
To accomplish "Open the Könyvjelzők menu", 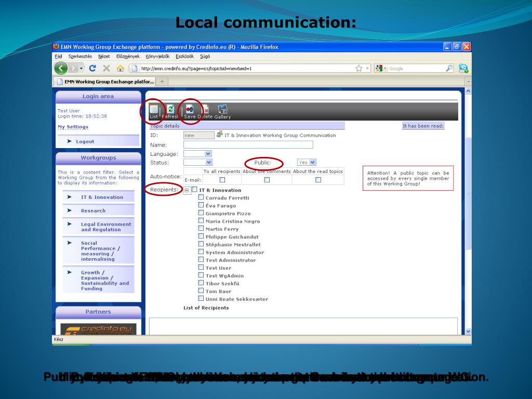I will coord(158,56).
